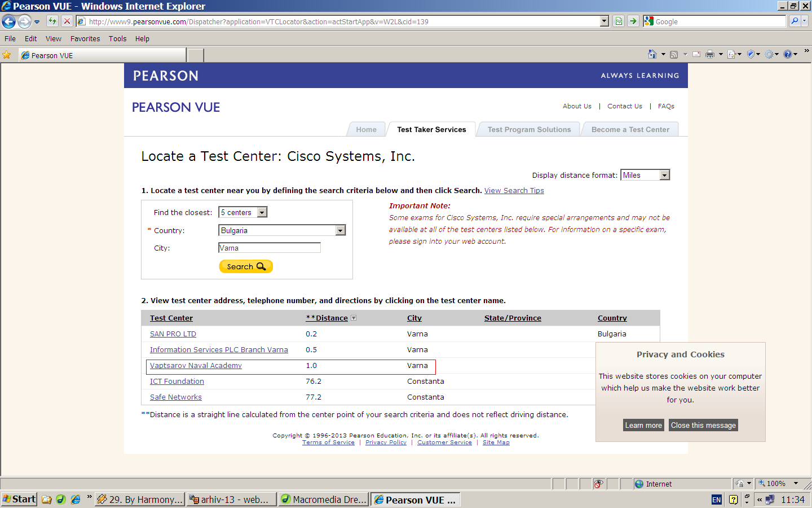Click the Internet zone globe in status bar

[x=639, y=484]
